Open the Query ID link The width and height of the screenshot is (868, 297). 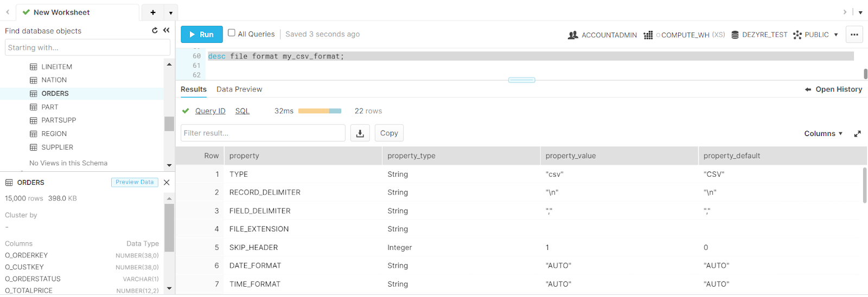[x=210, y=111]
